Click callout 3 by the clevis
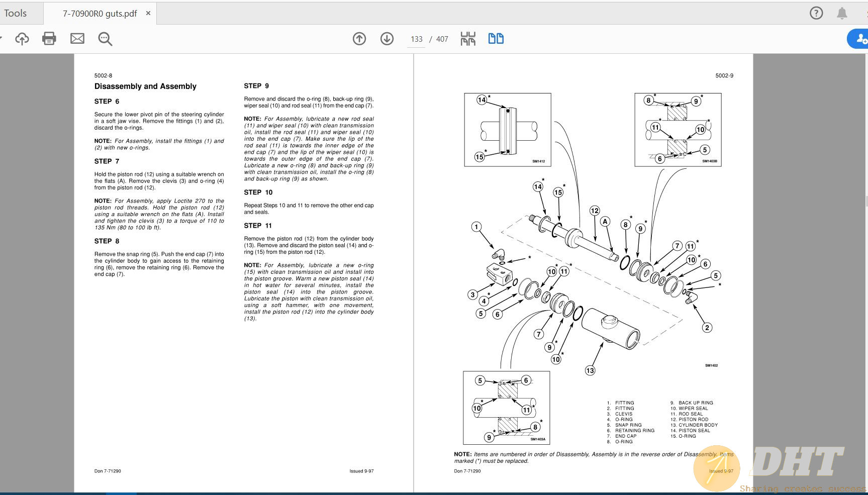 pos(472,294)
